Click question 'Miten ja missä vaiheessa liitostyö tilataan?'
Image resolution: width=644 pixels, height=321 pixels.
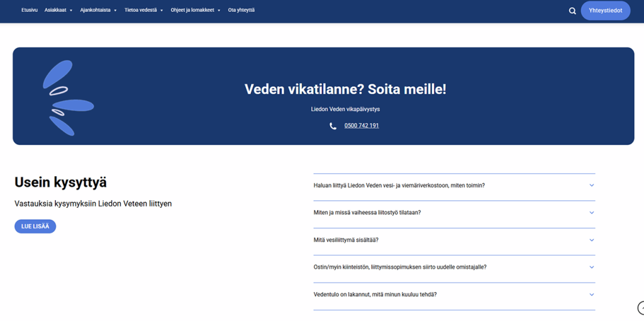click(367, 213)
